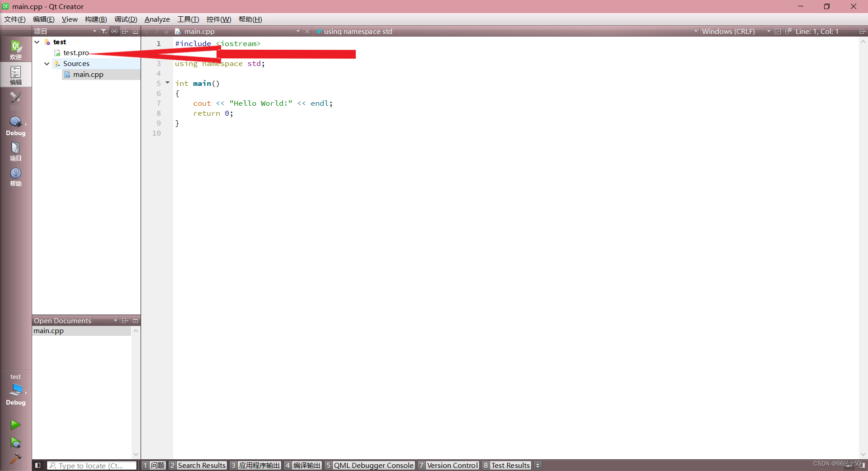Collapse the Sources folder
This screenshot has height=471, width=868.
47,64
